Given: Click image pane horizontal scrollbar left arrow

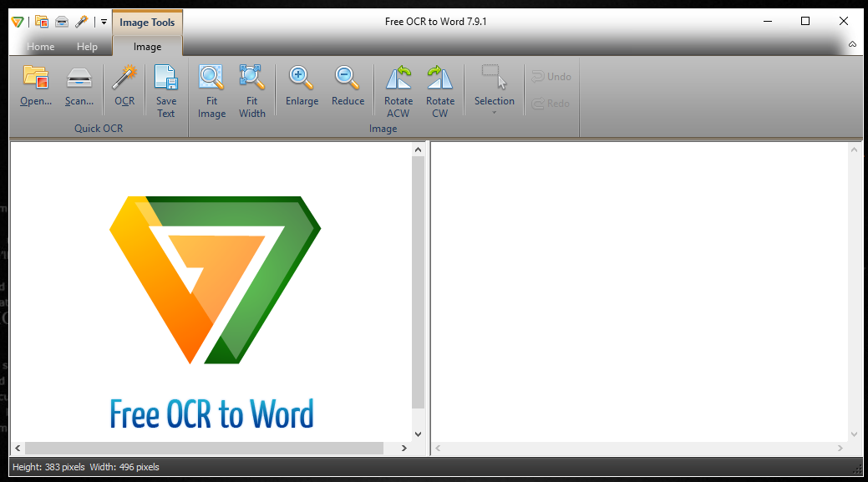Looking at the screenshot, I should pyautogui.click(x=18, y=449).
